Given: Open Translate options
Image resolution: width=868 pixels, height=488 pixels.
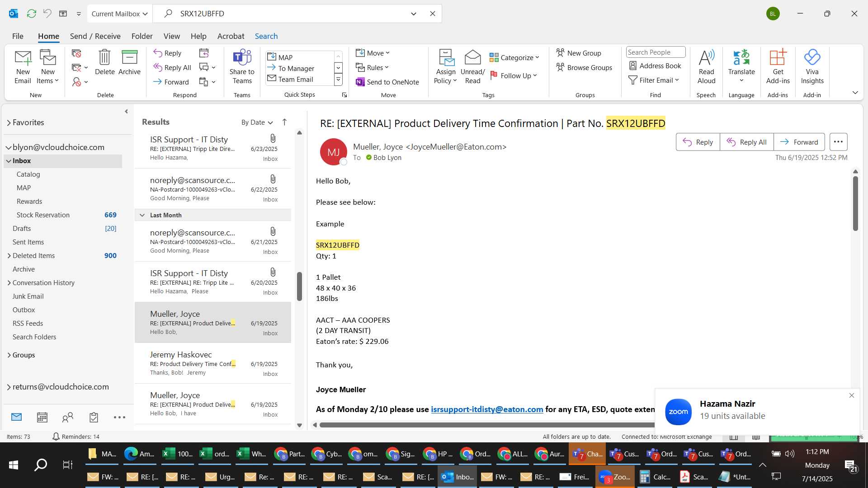Looking at the screenshot, I should 741,67.
